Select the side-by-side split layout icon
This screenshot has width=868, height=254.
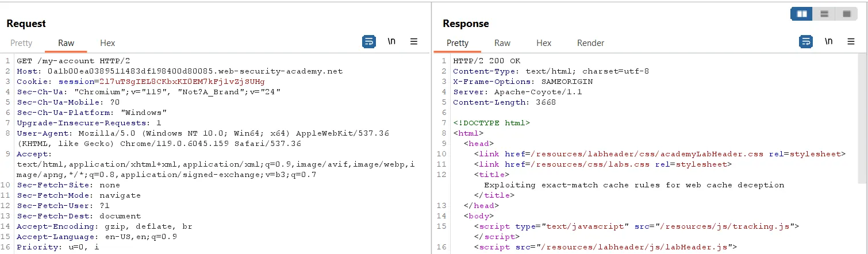coord(801,14)
